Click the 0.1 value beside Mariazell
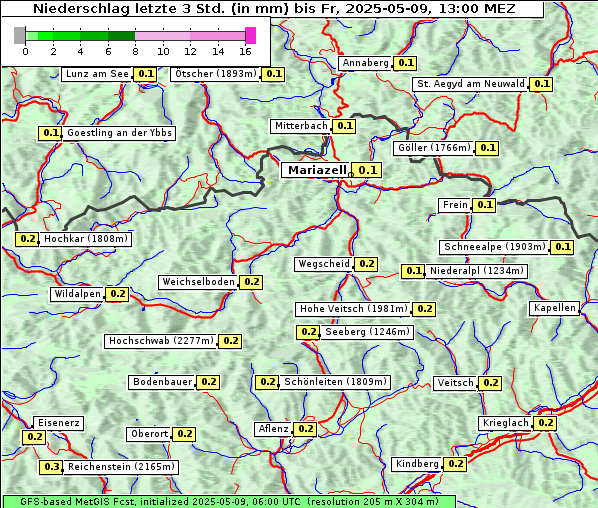 click(x=367, y=170)
